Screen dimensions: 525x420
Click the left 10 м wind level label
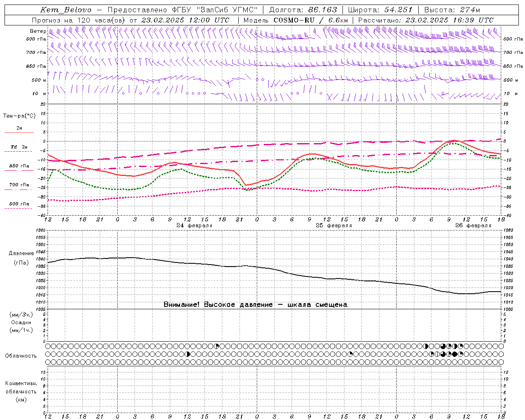(x=39, y=94)
